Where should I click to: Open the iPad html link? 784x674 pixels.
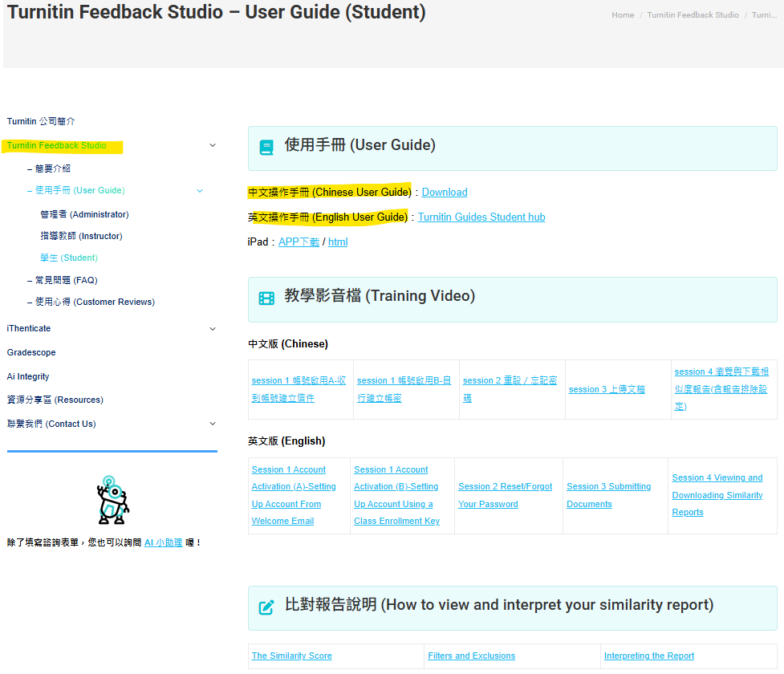pos(338,242)
